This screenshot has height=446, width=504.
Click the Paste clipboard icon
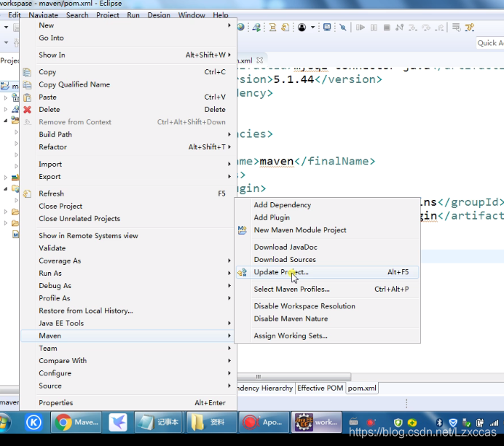28,97
